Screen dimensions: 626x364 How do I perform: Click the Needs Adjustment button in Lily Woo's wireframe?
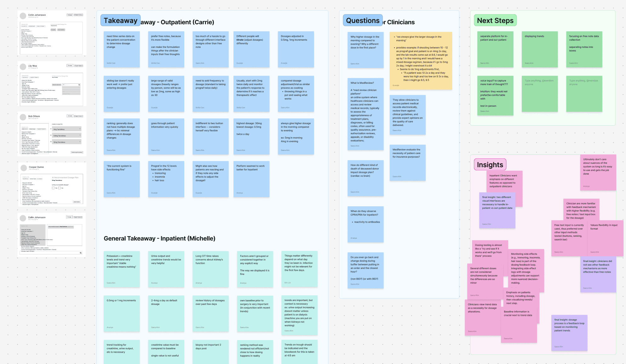tap(57, 85)
